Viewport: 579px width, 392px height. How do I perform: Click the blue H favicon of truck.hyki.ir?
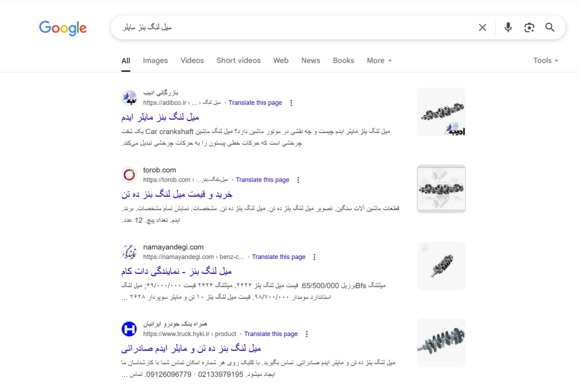tap(129, 329)
